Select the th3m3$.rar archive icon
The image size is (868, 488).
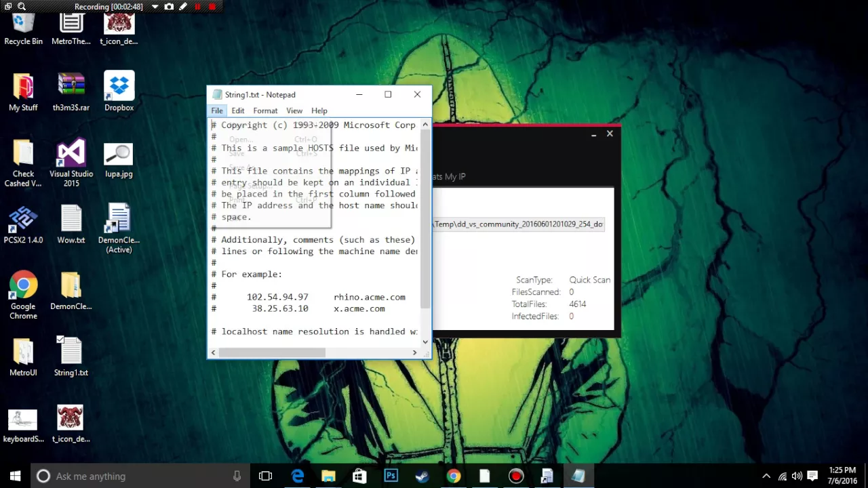click(x=71, y=91)
